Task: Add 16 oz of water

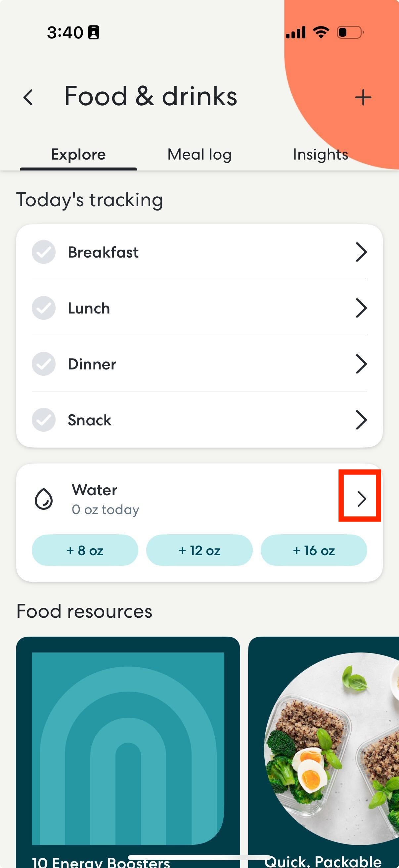Action: pyautogui.click(x=314, y=550)
